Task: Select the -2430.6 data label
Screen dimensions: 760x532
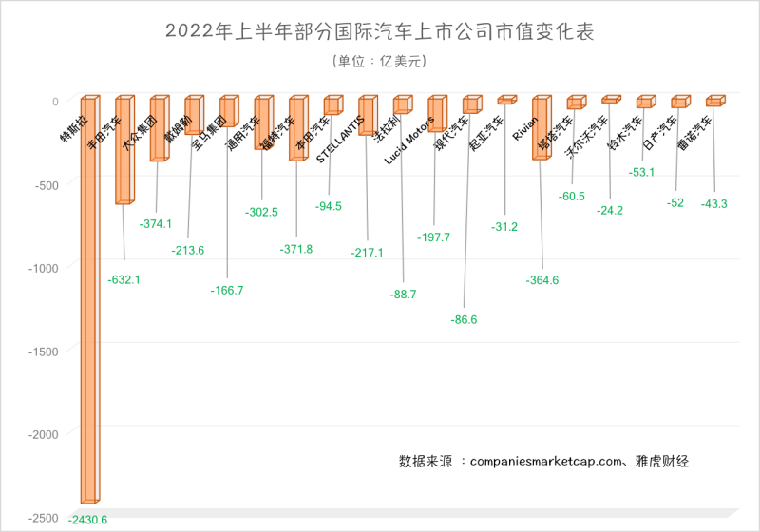Action: pos(87,520)
